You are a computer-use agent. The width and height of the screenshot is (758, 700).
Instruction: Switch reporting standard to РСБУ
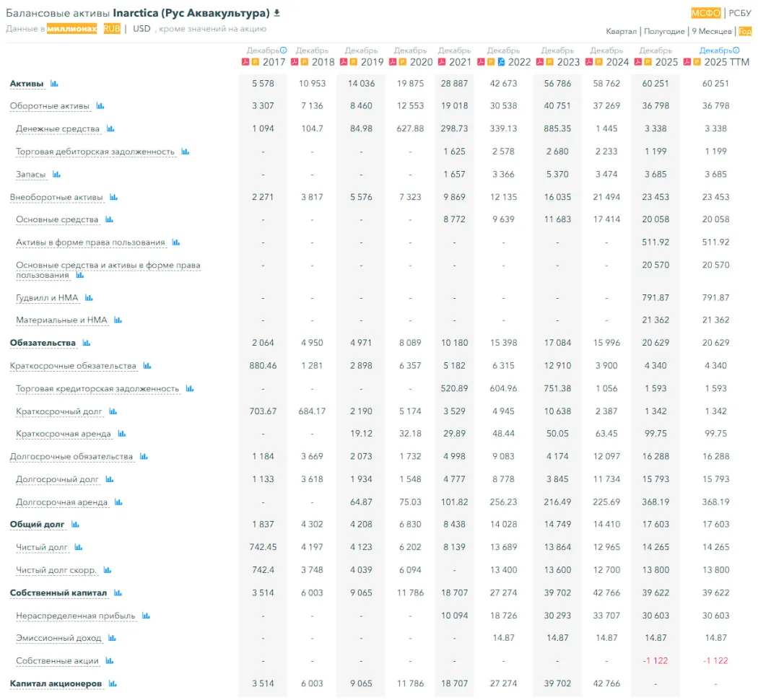740,13
